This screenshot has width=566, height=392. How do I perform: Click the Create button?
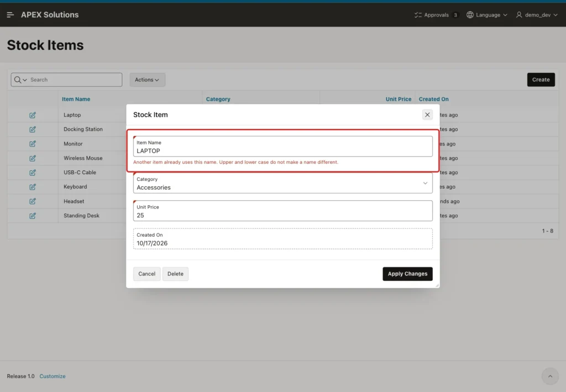coord(541,80)
